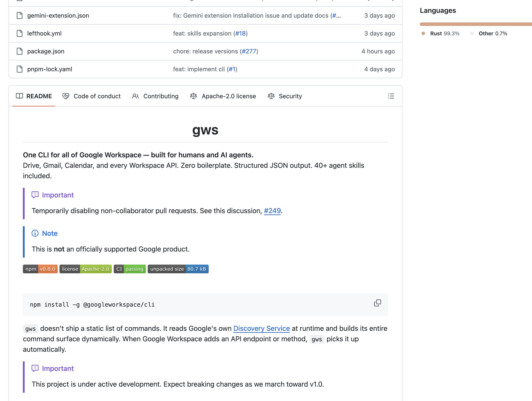This screenshot has height=401, width=532.
Task: Open discussion #249 link
Action: [272, 211]
